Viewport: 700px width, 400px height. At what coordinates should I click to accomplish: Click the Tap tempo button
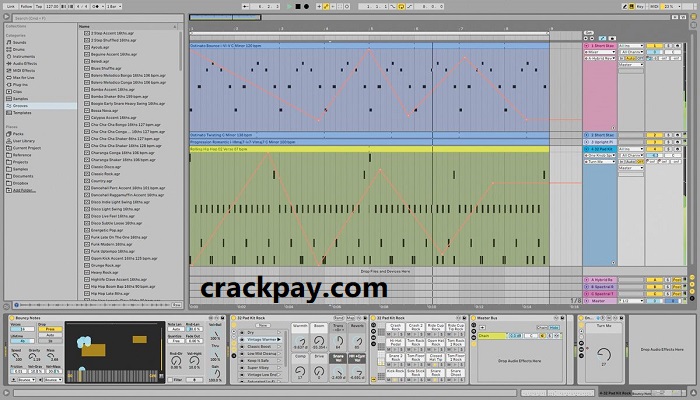[x=39, y=6]
